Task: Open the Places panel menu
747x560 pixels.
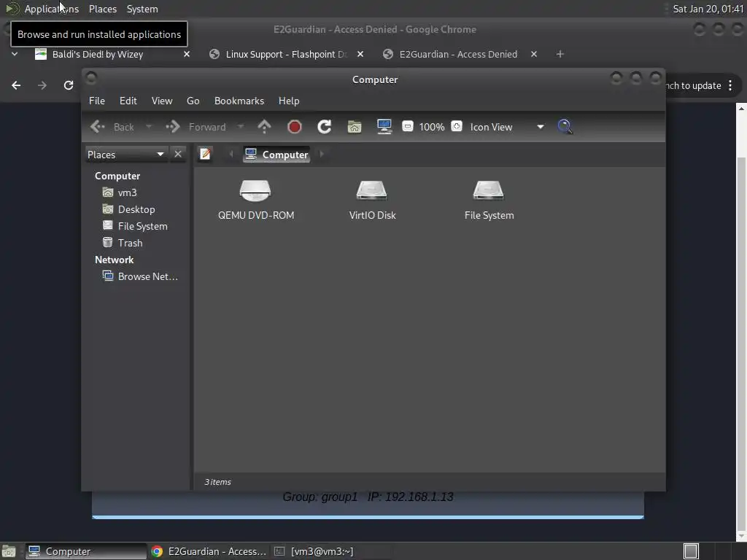Action: 103,9
